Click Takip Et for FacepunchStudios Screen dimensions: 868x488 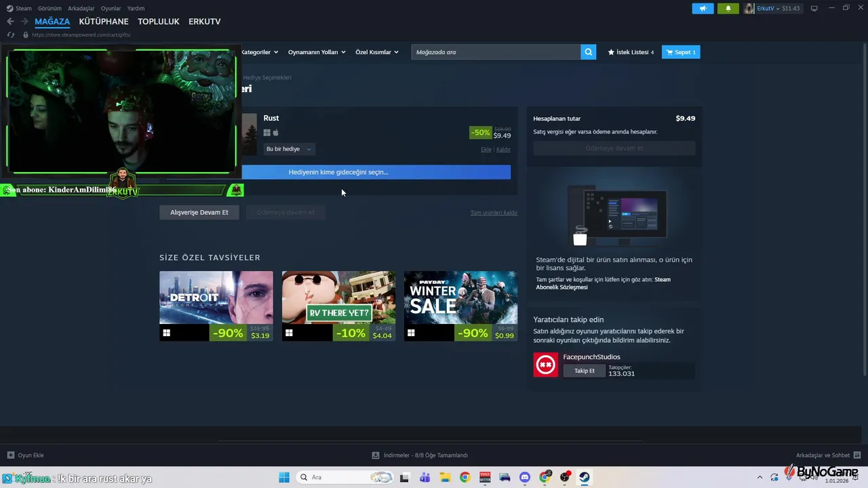tap(584, 371)
